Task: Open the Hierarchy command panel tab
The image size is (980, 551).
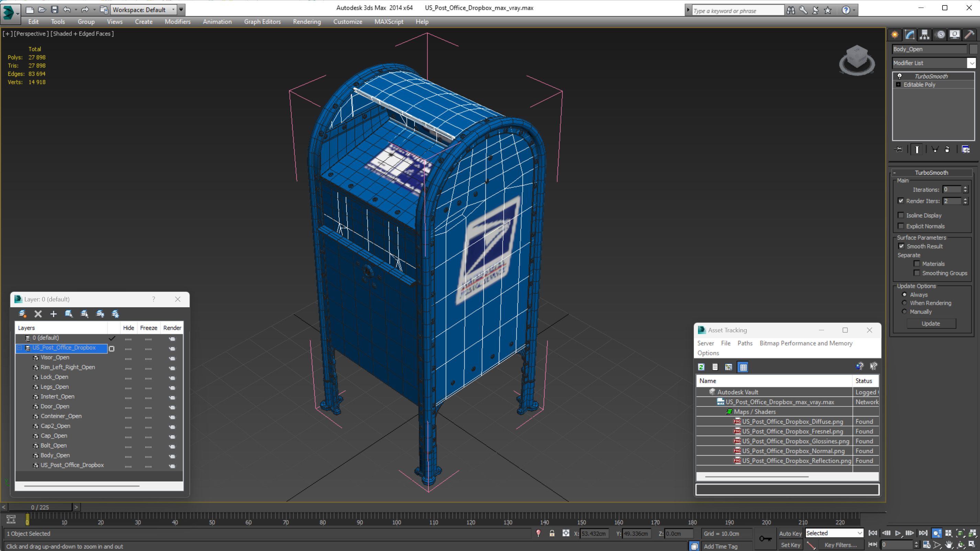Action: [924, 35]
